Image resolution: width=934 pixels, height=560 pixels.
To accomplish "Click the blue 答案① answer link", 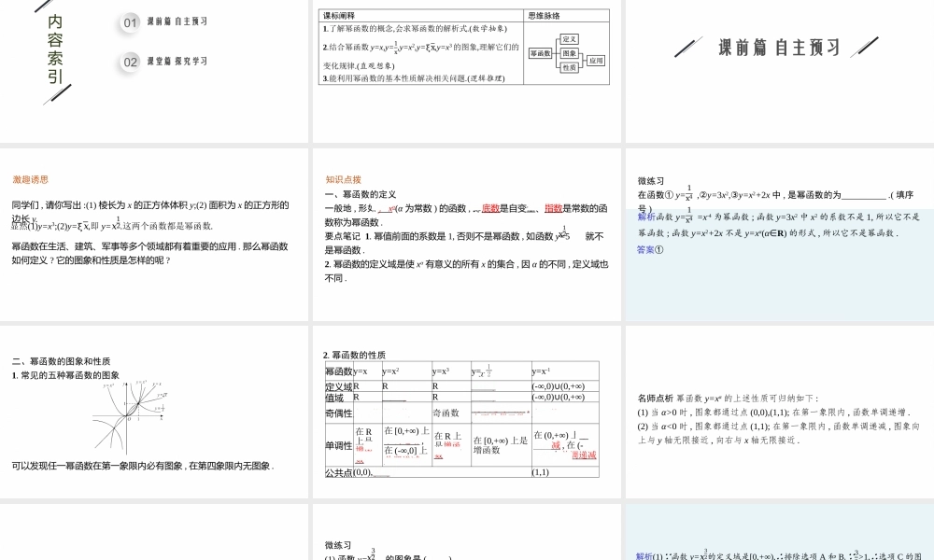I will [648, 250].
